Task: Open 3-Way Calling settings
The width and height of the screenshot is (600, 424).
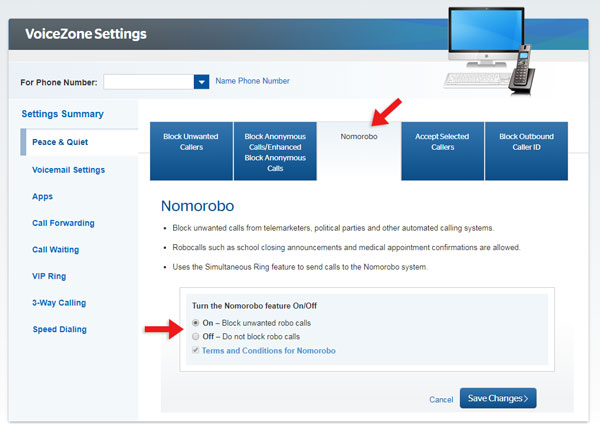Action: click(x=59, y=303)
